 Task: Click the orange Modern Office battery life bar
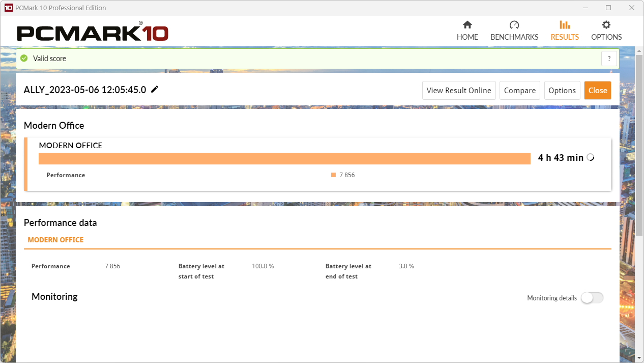[x=284, y=158]
